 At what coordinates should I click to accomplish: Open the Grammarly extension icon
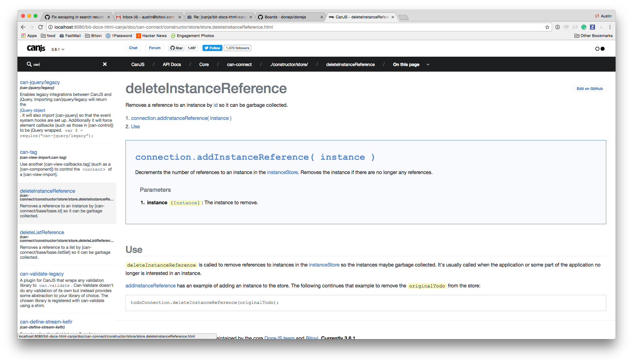(584, 27)
